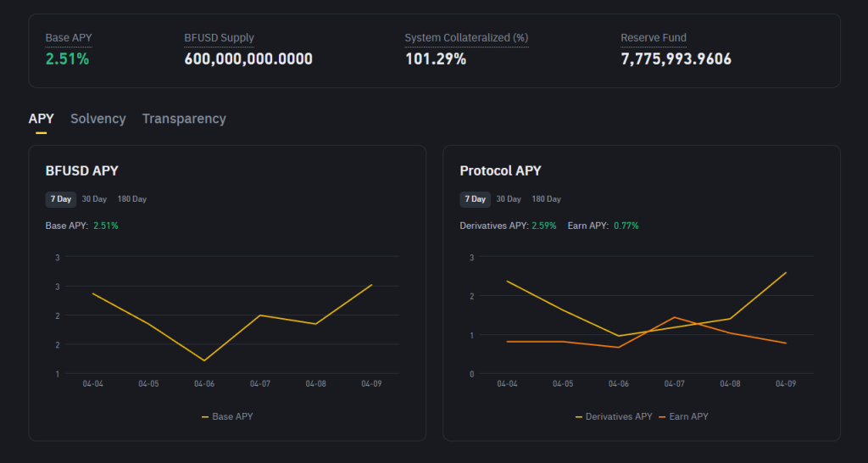Click the 04-09 point on Derivatives APY line
868x463 pixels.
pos(786,272)
